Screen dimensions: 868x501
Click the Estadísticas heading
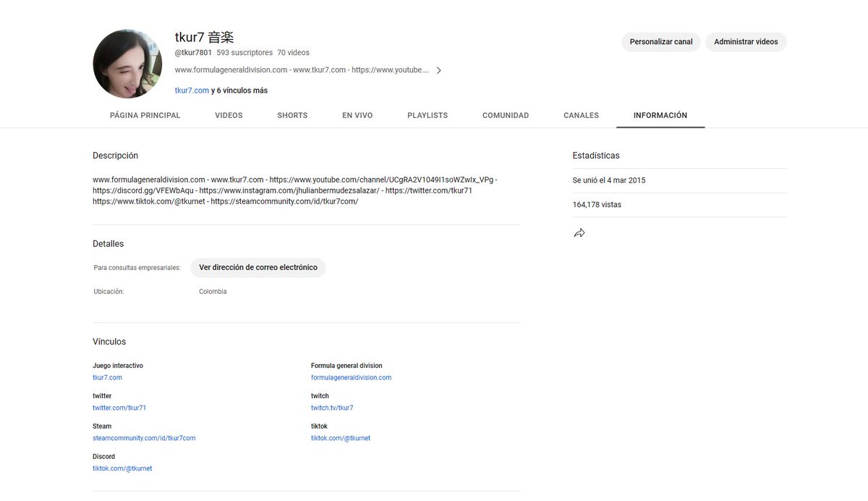(596, 156)
